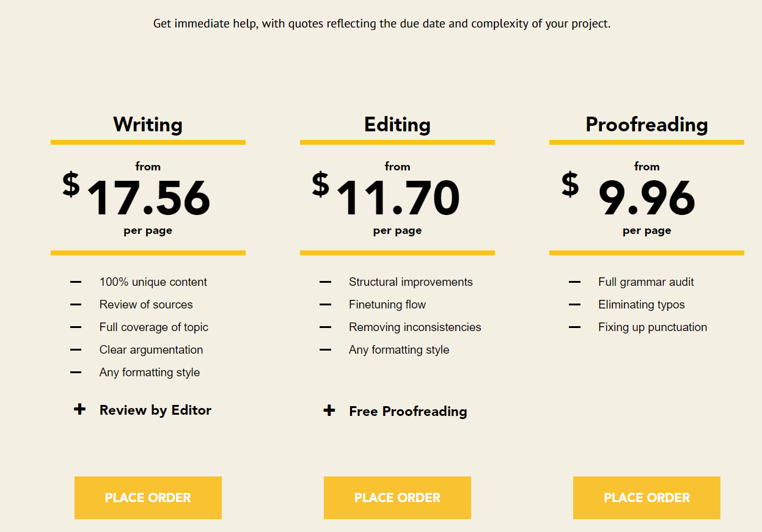Select the Proofreading plan heading
This screenshot has width=762, height=532.
(647, 125)
